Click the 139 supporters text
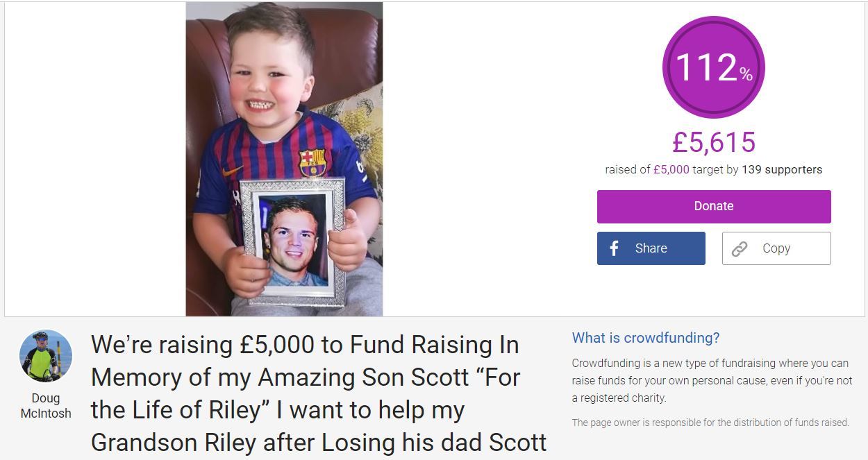868x460 pixels. click(782, 169)
